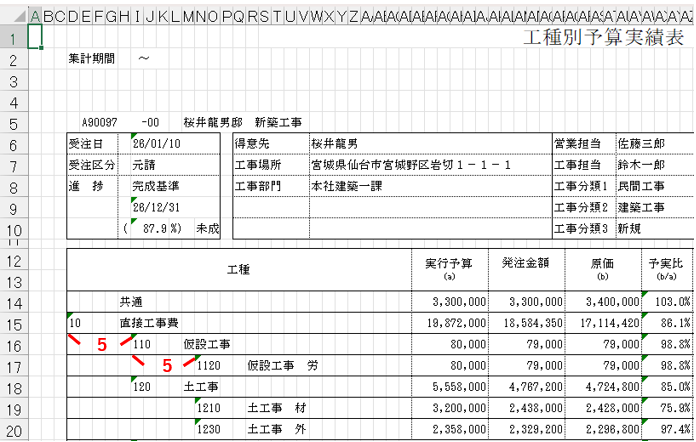The image size is (696, 442).
Task: Click the 未成 cell
Action: [208, 229]
